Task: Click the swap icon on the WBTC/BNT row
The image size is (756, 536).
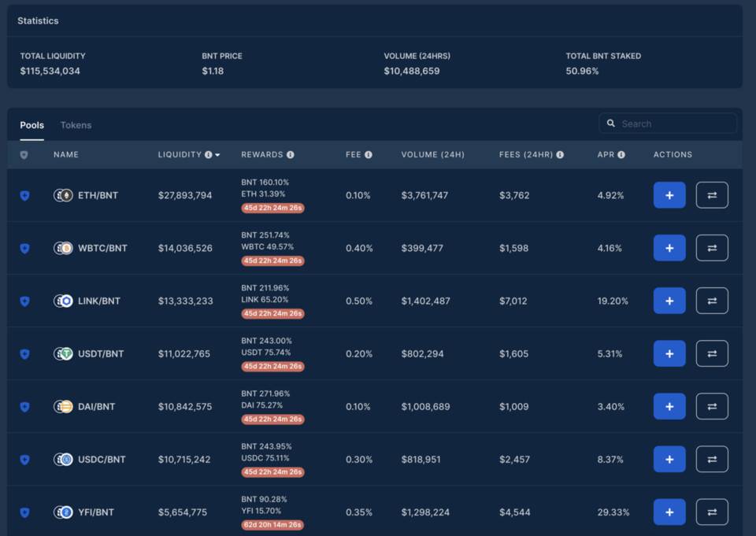Action: 712,247
